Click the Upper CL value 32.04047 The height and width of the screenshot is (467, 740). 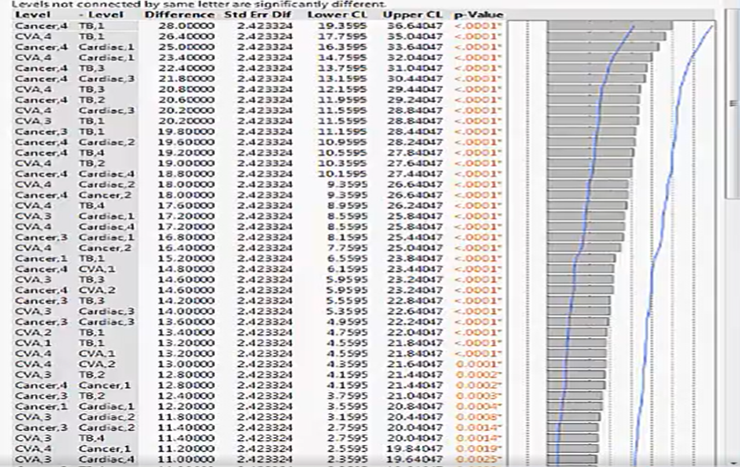click(415, 58)
